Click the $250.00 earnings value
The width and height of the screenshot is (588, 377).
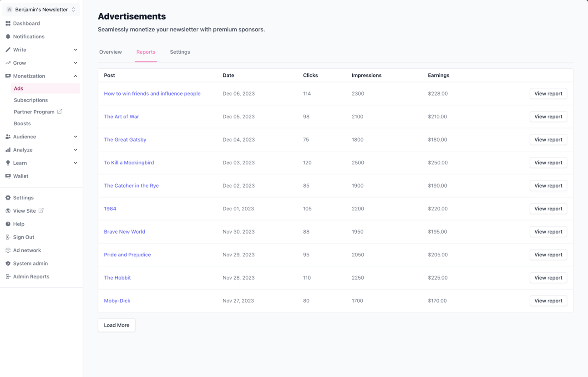click(438, 163)
